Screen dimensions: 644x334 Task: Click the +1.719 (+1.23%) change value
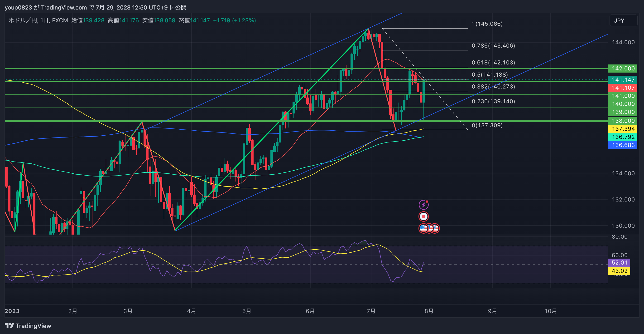pyautogui.click(x=235, y=20)
